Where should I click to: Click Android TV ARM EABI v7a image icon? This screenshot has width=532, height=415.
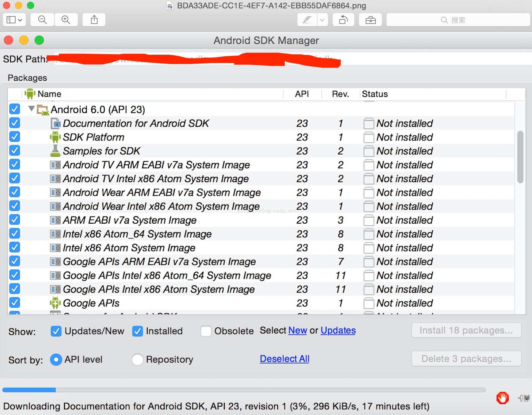click(55, 165)
